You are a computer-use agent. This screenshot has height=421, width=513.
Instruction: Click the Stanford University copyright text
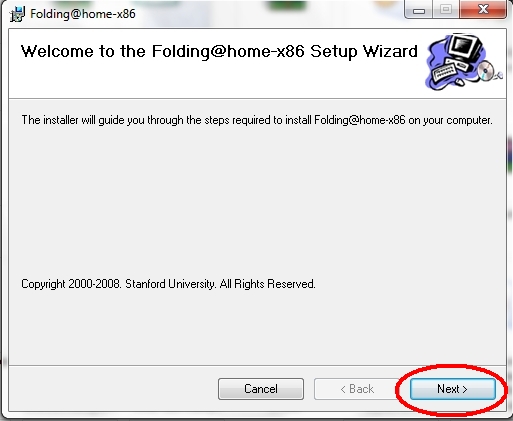[x=168, y=284]
